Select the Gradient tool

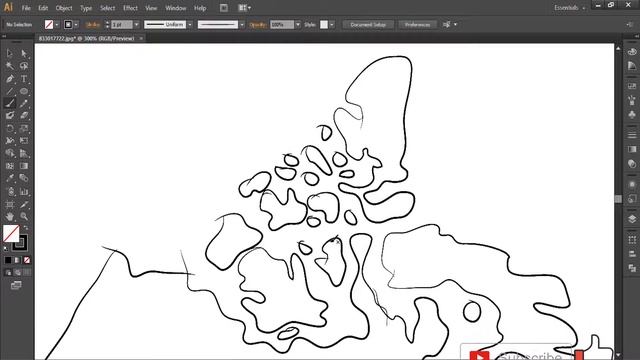[24, 166]
